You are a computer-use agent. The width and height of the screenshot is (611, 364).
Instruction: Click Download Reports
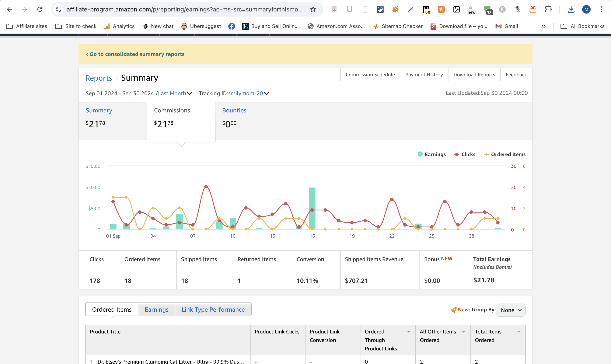(x=474, y=75)
